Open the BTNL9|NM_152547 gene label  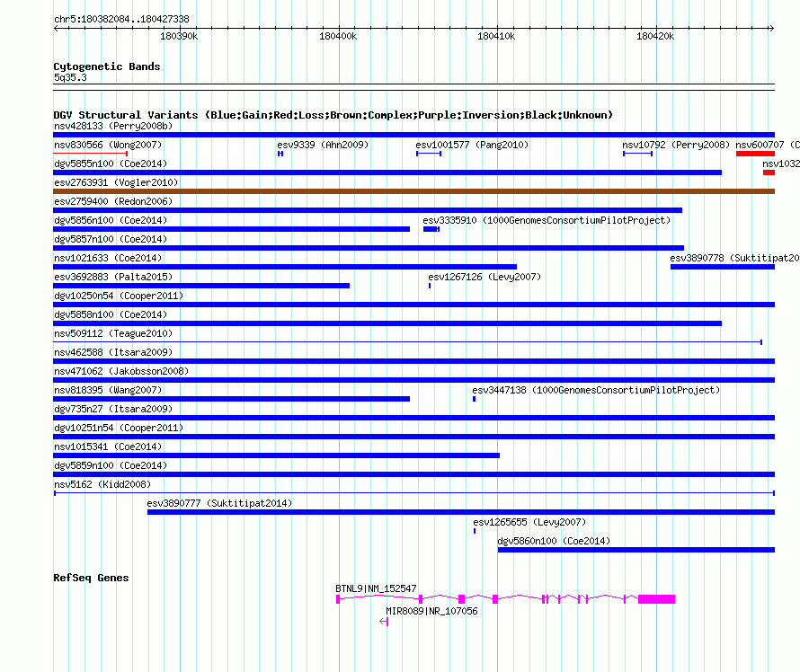(x=376, y=588)
